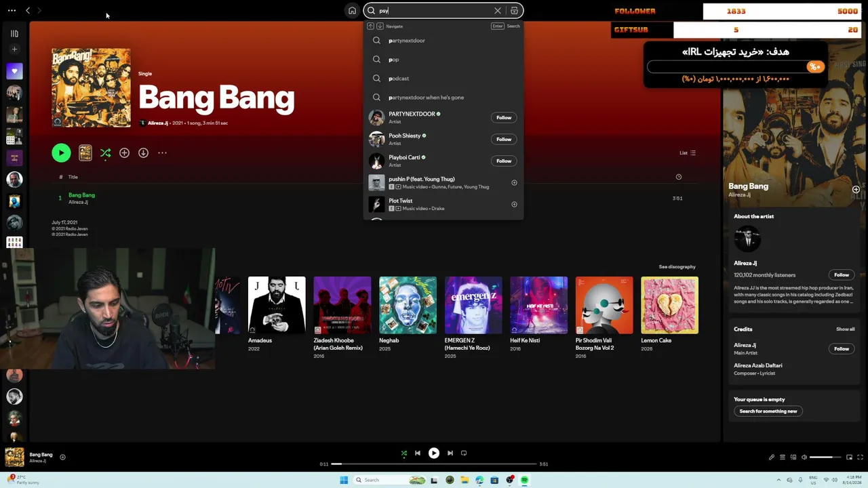The image size is (868, 488).
Task: Clear the search field with X
Action: click(498, 11)
